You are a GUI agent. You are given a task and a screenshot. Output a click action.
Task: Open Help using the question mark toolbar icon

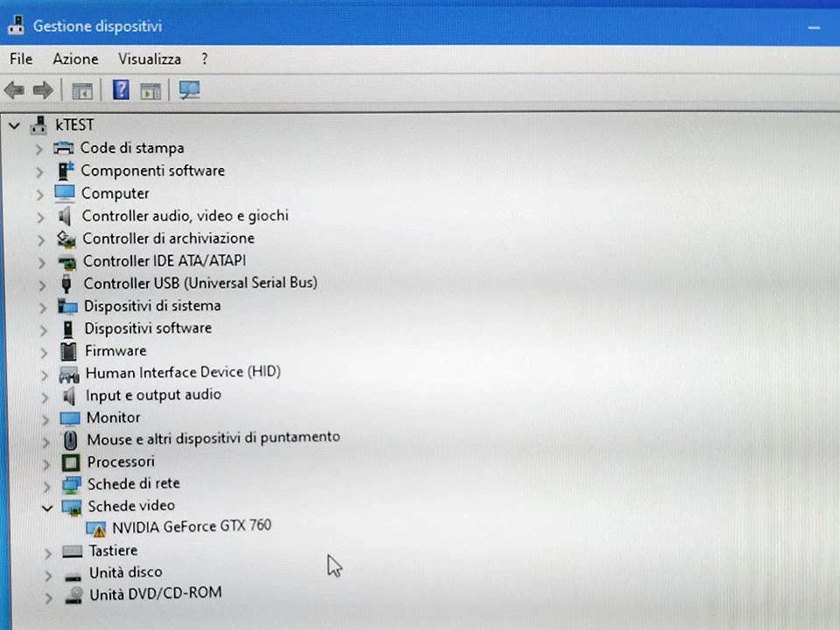pyautogui.click(x=121, y=90)
